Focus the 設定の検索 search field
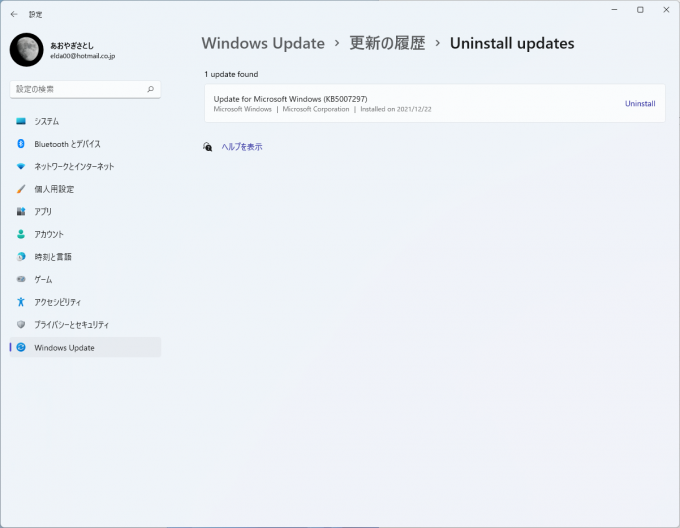Viewport: 680px width, 528px height. point(85,89)
